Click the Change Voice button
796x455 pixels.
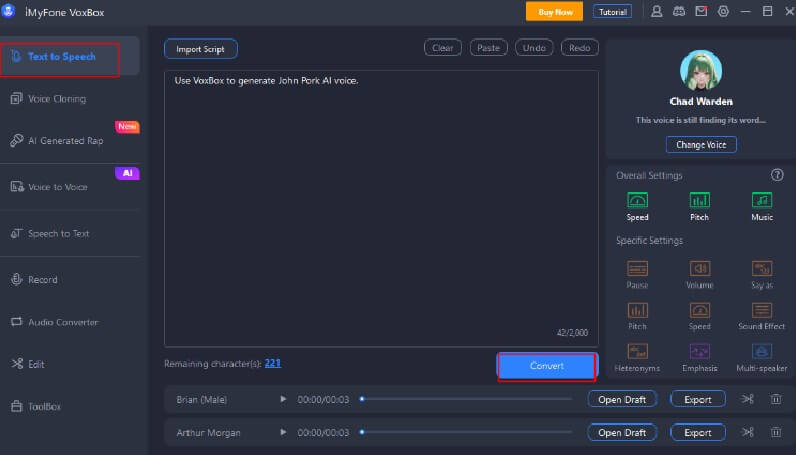click(x=701, y=145)
